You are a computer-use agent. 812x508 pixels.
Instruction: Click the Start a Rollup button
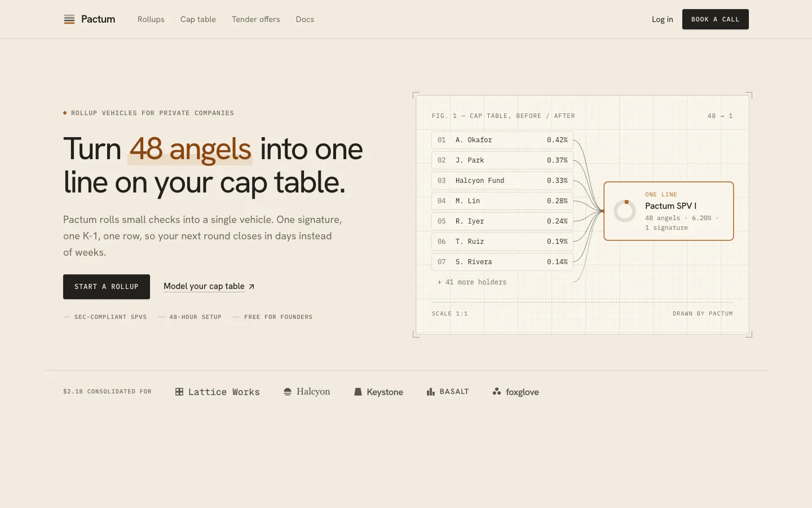pyautogui.click(x=107, y=287)
